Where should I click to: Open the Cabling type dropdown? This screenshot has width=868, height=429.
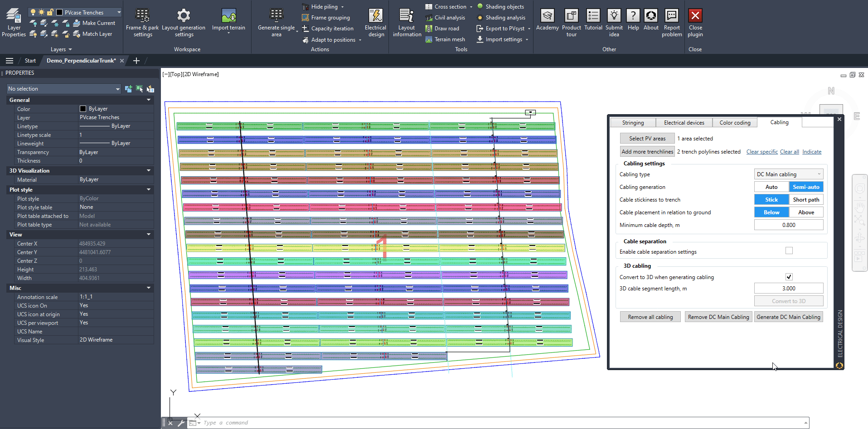[788, 174]
